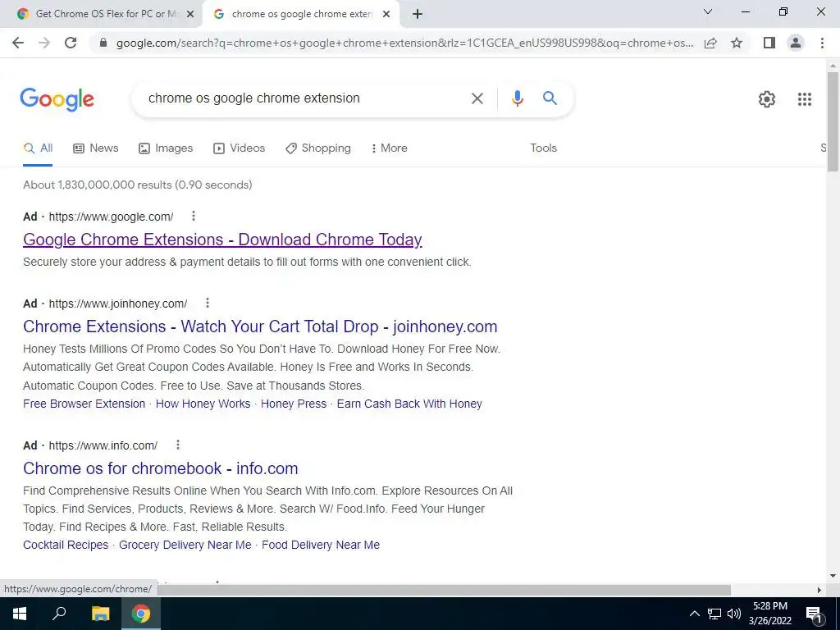
Task: Open Chrome Extensions Watch Your Cart joinhoney link
Action: [260, 326]
